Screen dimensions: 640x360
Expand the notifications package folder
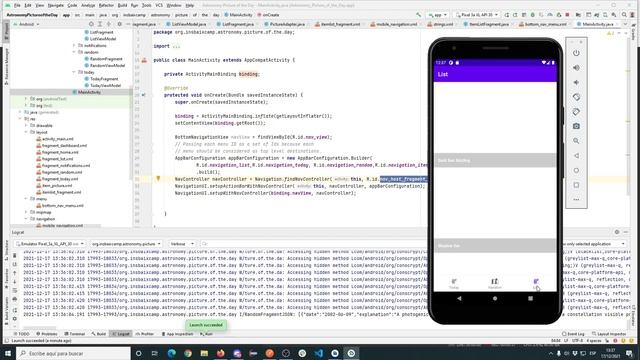point(74,45)
